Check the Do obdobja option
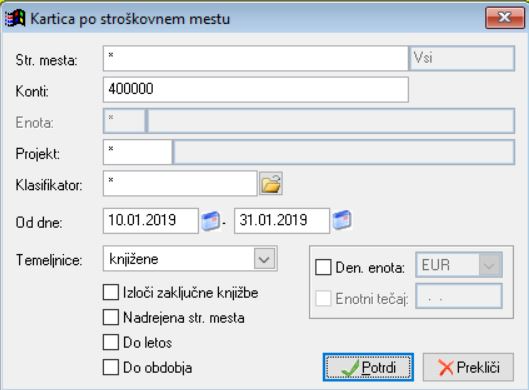The width and height of the screenshot is (529, 390). coord(111,367)
